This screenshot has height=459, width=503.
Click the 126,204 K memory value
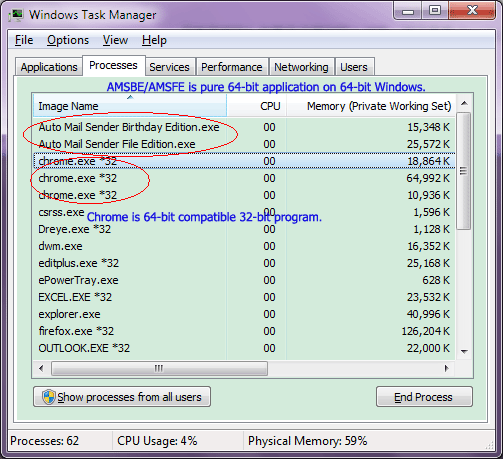click(426, 331)
